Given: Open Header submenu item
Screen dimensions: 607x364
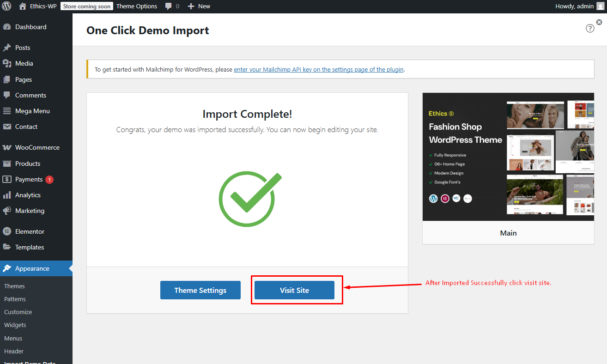Looking at the screenshot, I should pyautogui.click(x=14, y=351).
